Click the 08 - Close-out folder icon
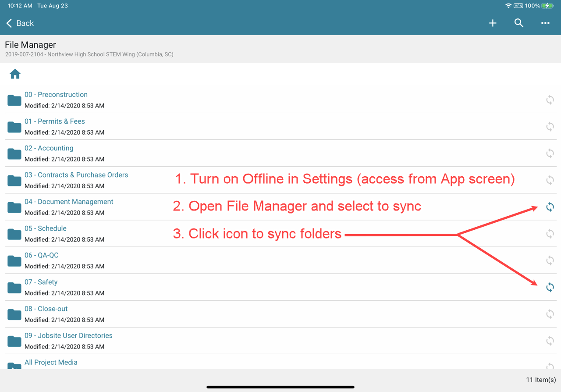The height and width of the screenshot is (392, 561). point(14,314)
